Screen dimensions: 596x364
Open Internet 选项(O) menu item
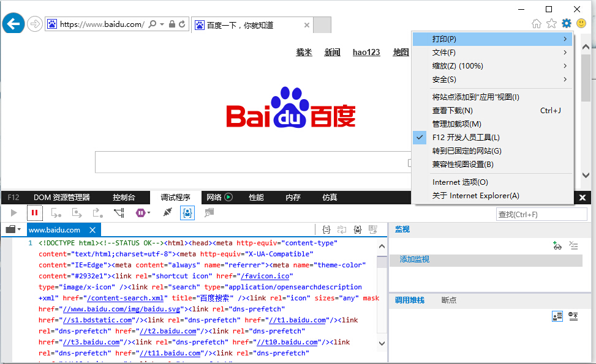[492, 182]
